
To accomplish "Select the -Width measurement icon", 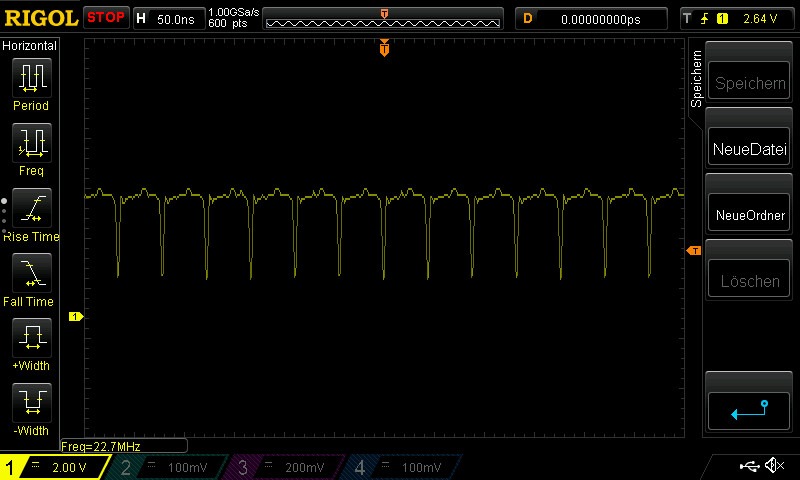I will coord(32,402).
